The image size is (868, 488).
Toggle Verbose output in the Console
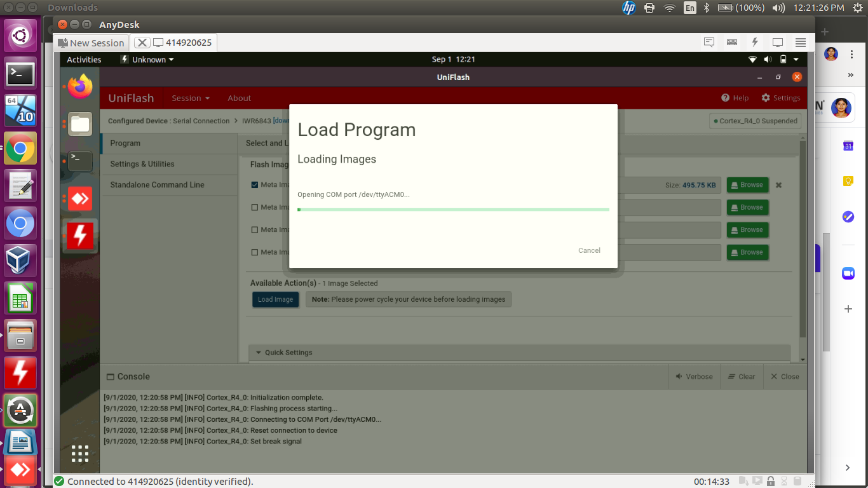694,376
